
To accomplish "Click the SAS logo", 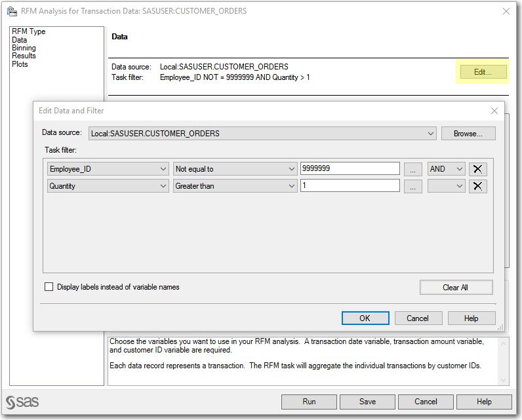I will (x=22, y=402).
